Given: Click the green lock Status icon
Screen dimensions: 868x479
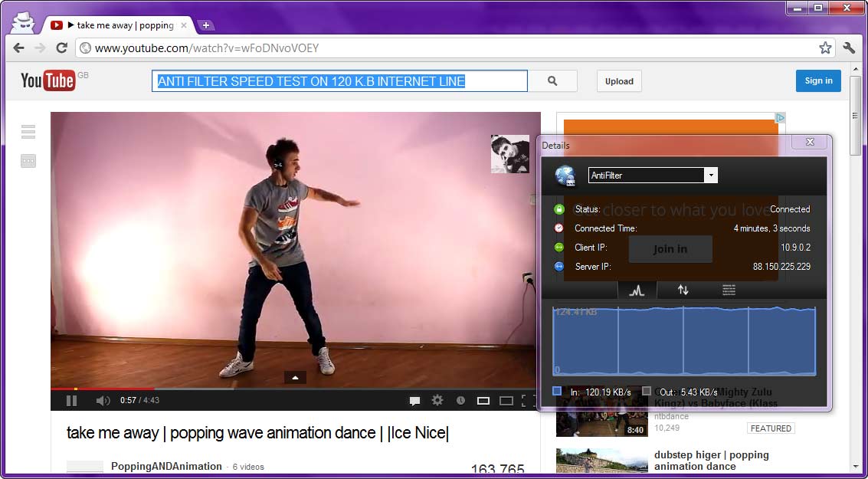Looking at the screenshot, I should [559, 208].
